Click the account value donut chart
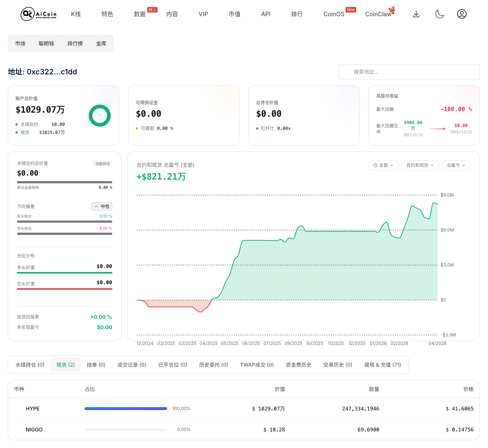 [x=100, y=116]
